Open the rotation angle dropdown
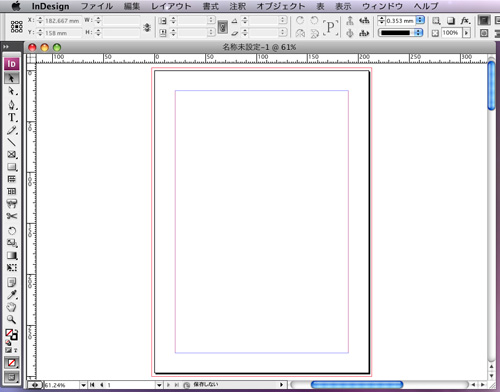 [x=283, y=20]
